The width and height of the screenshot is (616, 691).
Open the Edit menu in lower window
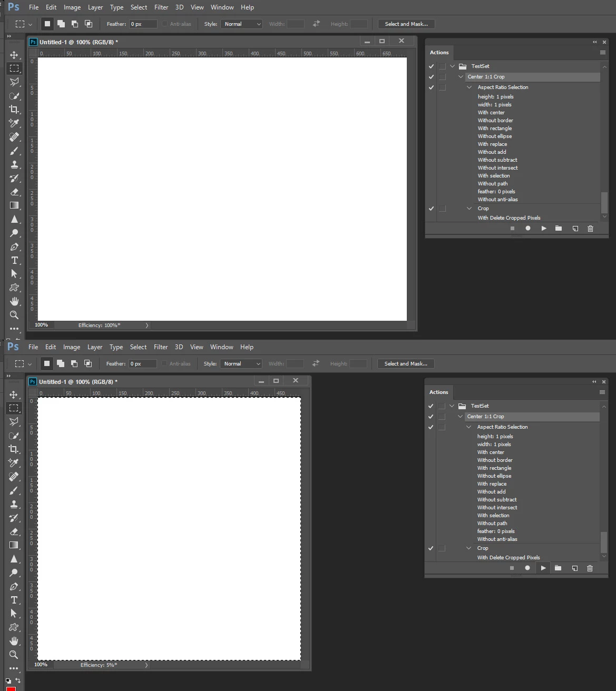51,347
